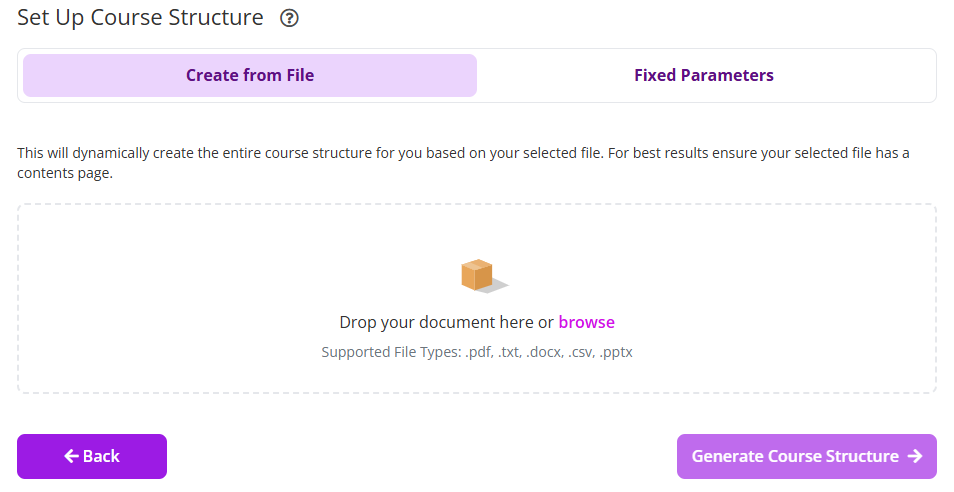This screenshot has height=492, width=954.
Task: Click the help question mark icon
Action: [290, 18]
